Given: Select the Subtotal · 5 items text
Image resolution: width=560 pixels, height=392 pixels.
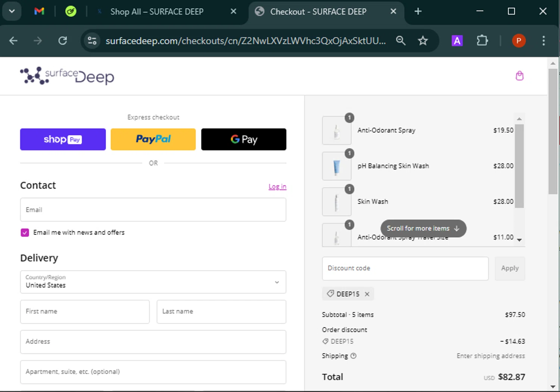Looking at the screenshot, I should point(348,315).
